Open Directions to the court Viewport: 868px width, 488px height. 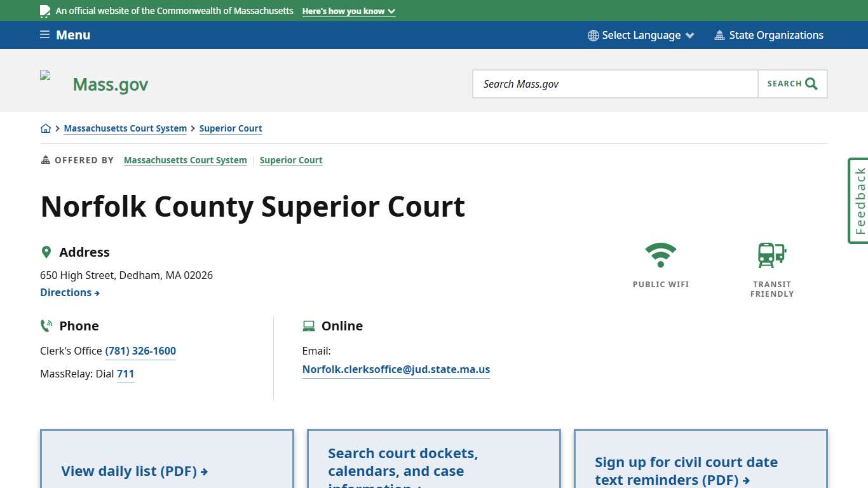click(x=70, y=292)
